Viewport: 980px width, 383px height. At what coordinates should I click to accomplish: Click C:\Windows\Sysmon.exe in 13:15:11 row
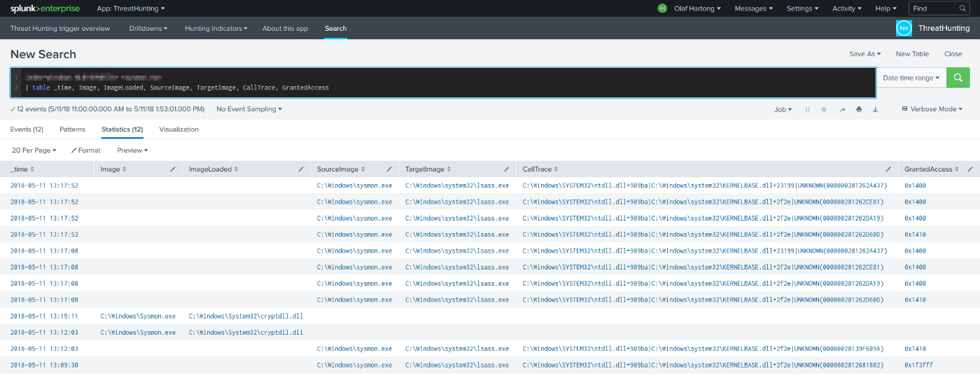coord(138,316)
